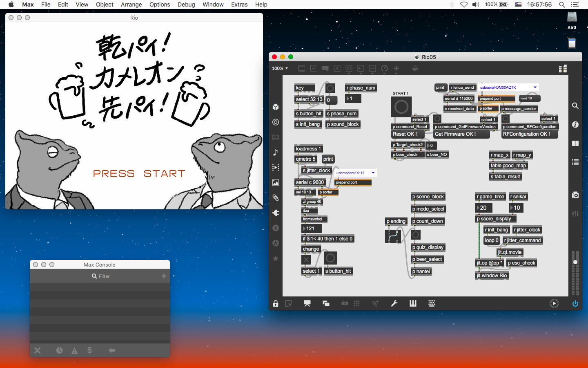The width and height of the screenshot is (588, 368).
Task: Clear the Max Console with the X icon
Action: point(37,350)
